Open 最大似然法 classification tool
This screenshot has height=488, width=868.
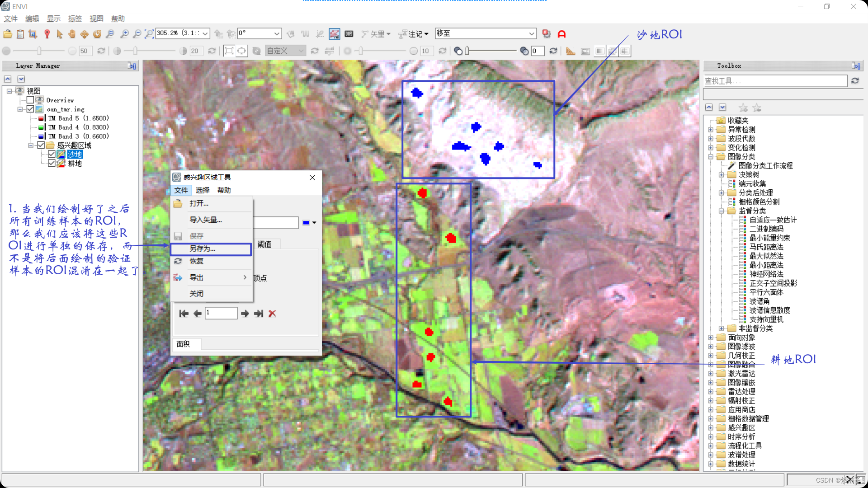766,256
